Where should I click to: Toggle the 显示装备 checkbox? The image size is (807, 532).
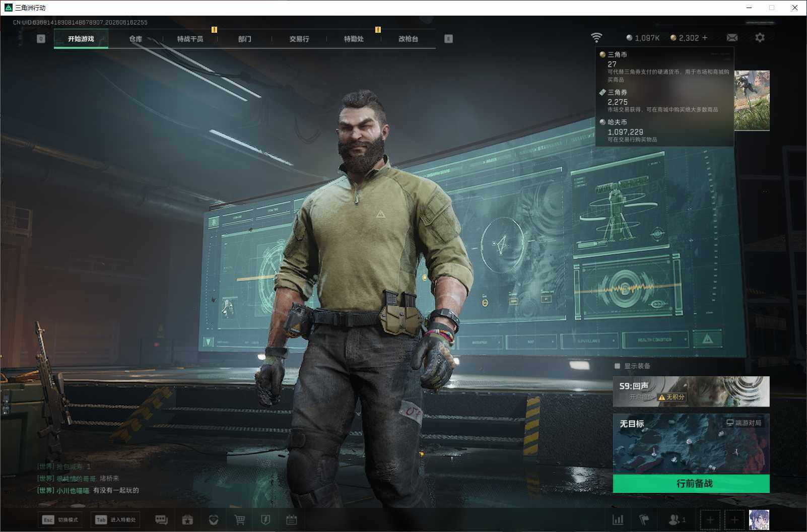point(617,366)
